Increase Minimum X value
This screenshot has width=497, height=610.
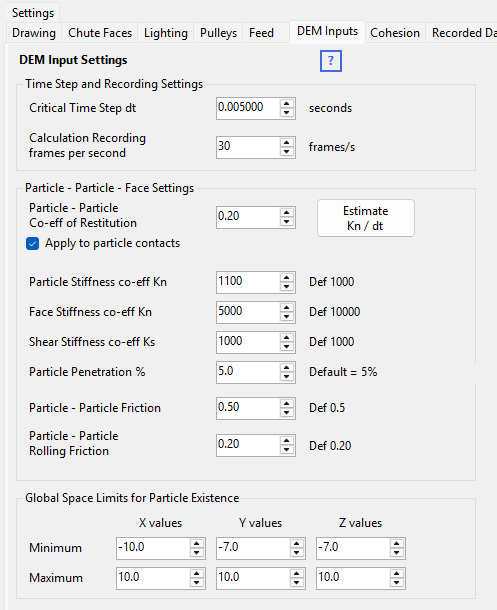197,543
